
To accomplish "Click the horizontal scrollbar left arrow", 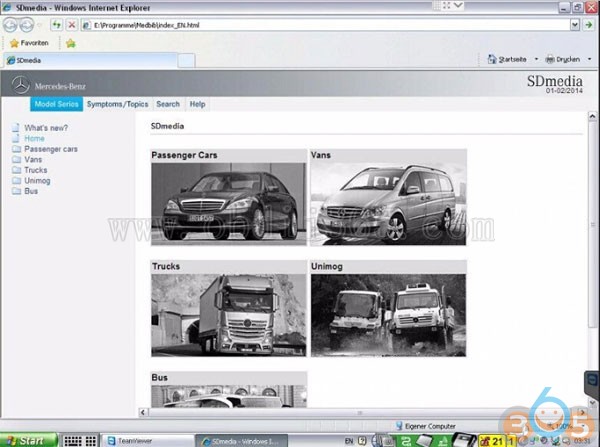I will [x=143, y=412].
